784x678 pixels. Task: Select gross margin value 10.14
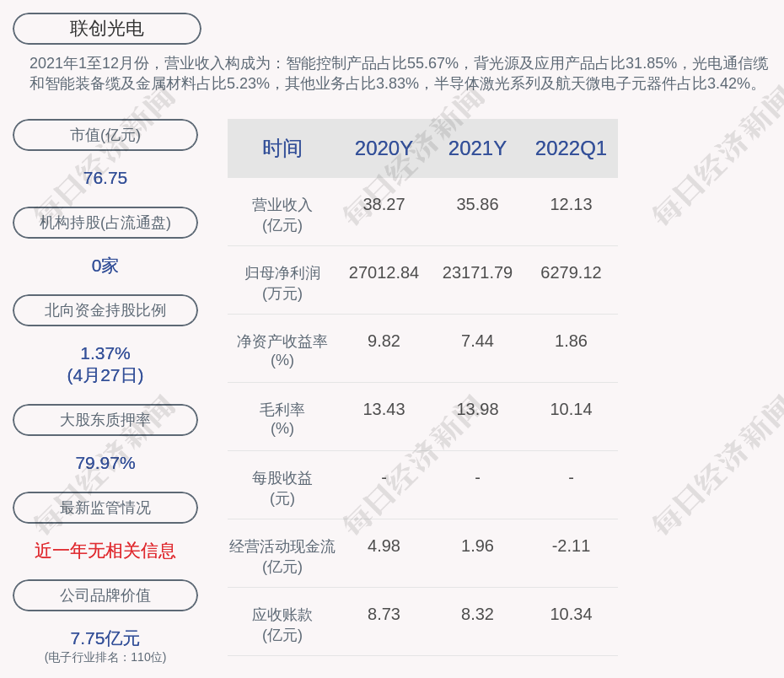571,409
